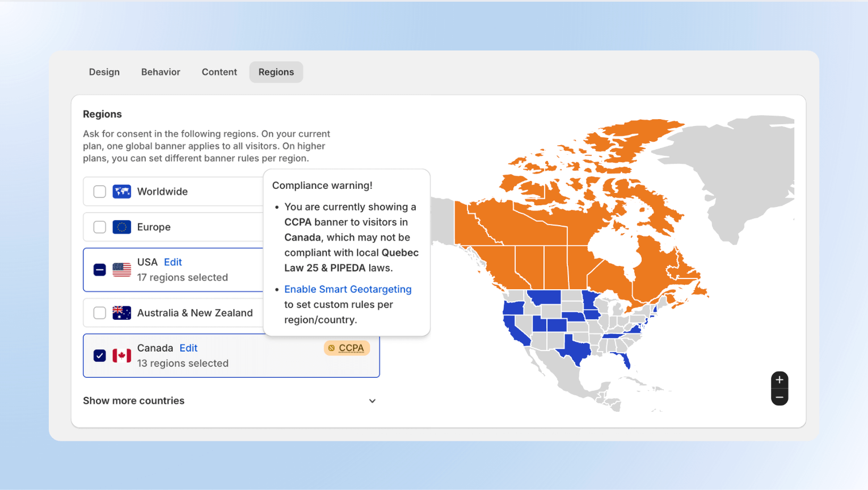Toggle the Australia & New Zealand checkbox

[x=99, y=312]
